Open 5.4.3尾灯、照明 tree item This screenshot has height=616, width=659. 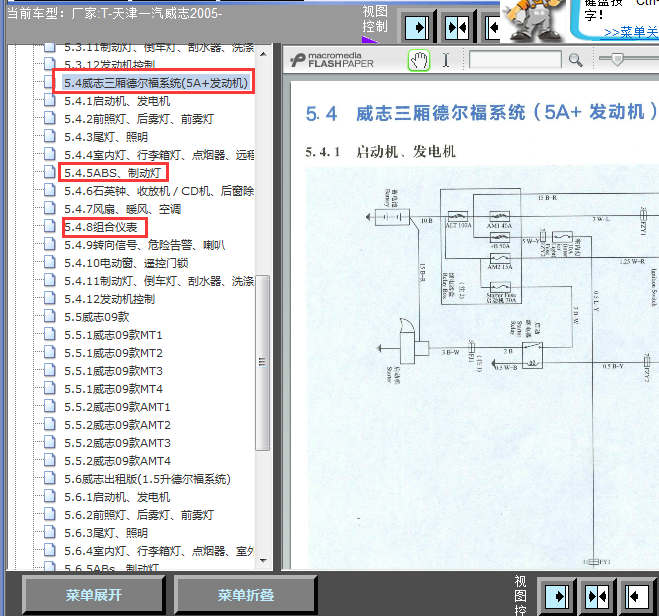(106, 137)
